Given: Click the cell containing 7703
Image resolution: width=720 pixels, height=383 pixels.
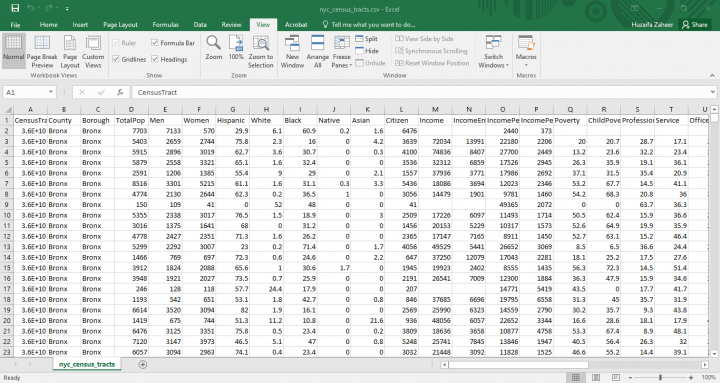Looking at the screenshot, I should click(x=131, y=131).
